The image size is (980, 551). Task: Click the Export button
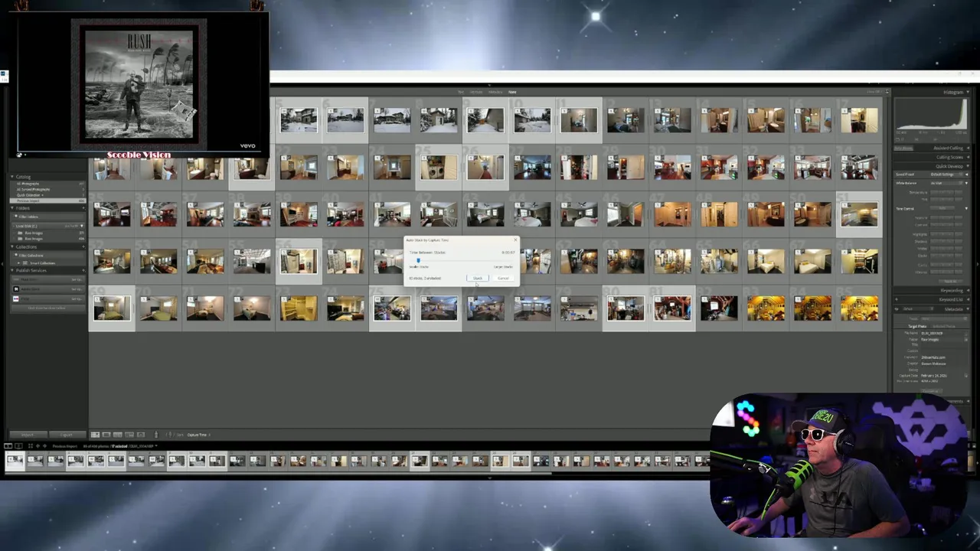[67, 435]
